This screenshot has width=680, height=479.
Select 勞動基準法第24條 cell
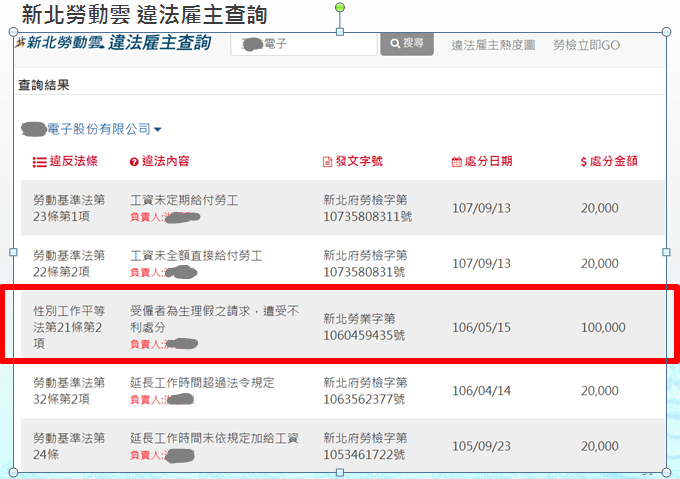69,446
